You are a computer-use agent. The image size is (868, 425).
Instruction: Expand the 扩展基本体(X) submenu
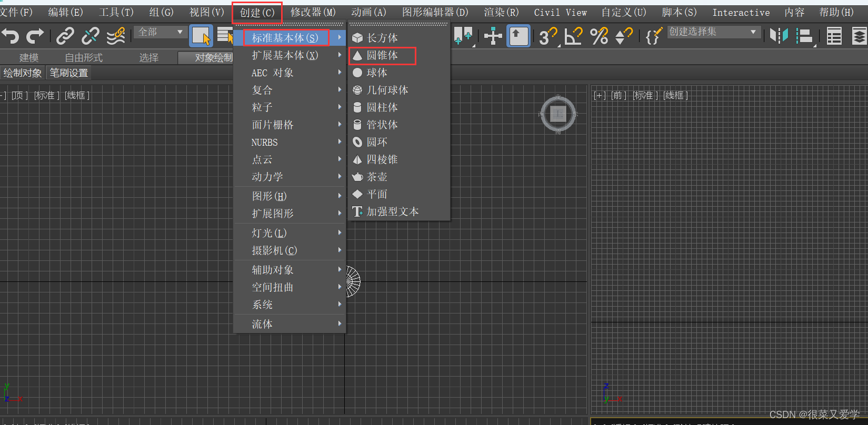tap(290, 55)
